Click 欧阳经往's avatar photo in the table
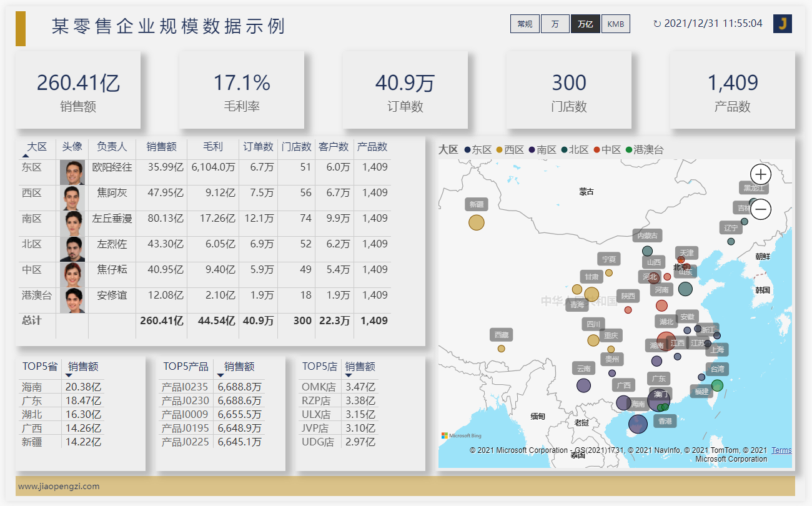The width and height of the screenshot is (812, 506). [73, 172]
